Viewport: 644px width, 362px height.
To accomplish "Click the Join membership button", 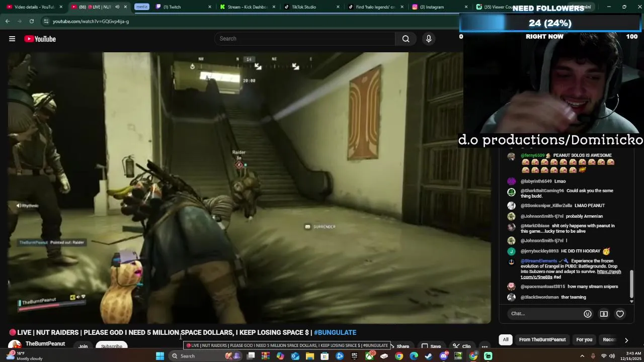I will [x=83, y=346].
